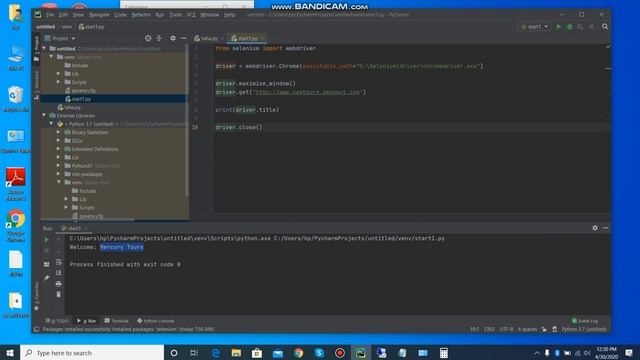This screenshot has width=640, height=360.
Task: Open Event Log from status bar
Action: [584, 321]
